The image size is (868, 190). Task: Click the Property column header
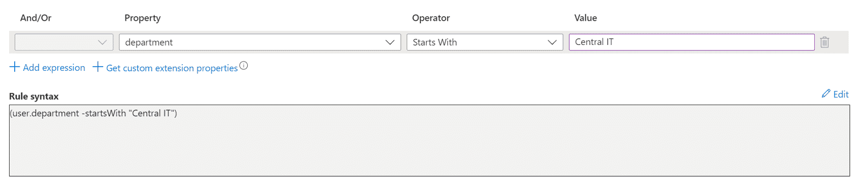point(143,18)
